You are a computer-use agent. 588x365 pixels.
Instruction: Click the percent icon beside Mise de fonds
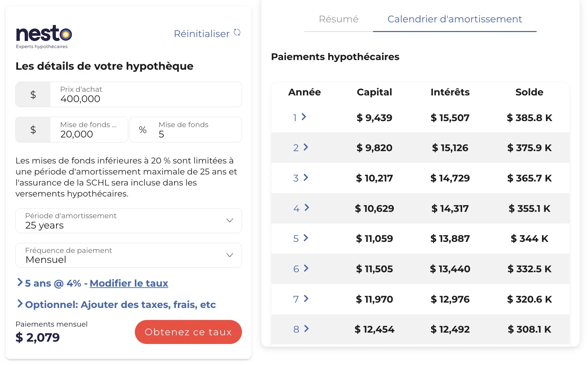pyautogui.click(x=143, y=130)
